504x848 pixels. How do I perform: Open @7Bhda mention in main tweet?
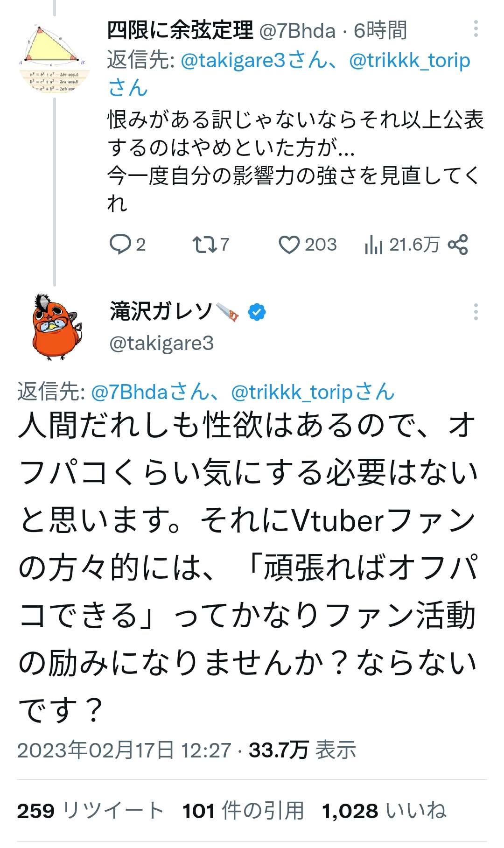pos(129,392)
